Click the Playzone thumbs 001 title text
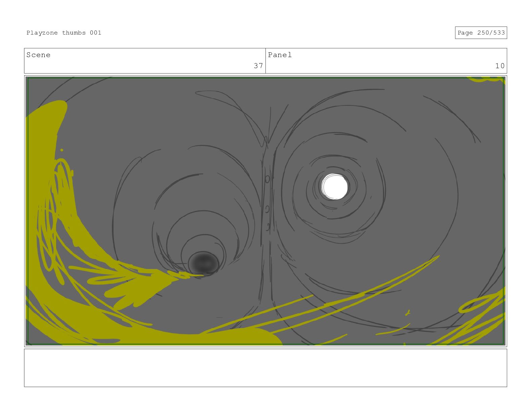532x411 pixels. [64, 33]
